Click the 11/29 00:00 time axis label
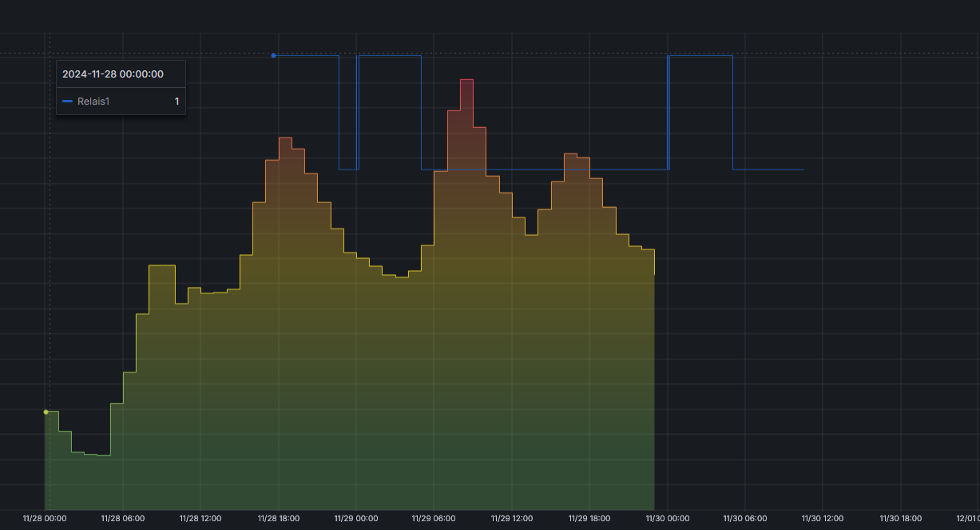The width and height of the screenshot is (980, 530). [x=356, y=519]
